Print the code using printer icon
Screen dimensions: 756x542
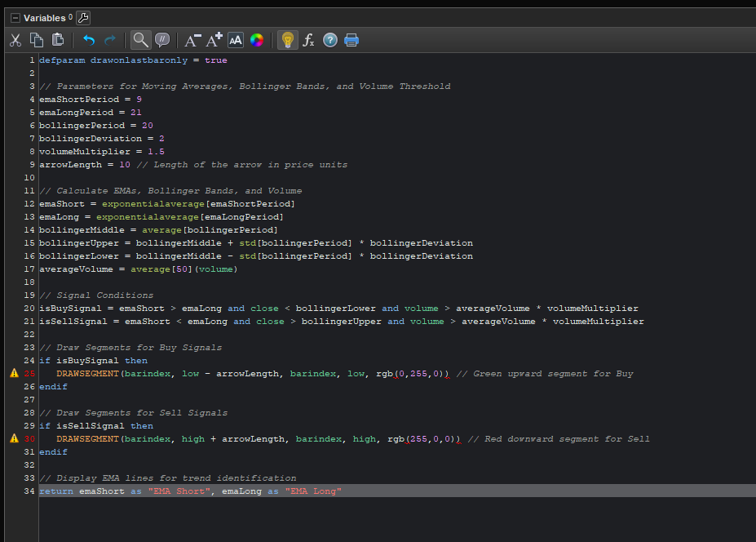351,40
